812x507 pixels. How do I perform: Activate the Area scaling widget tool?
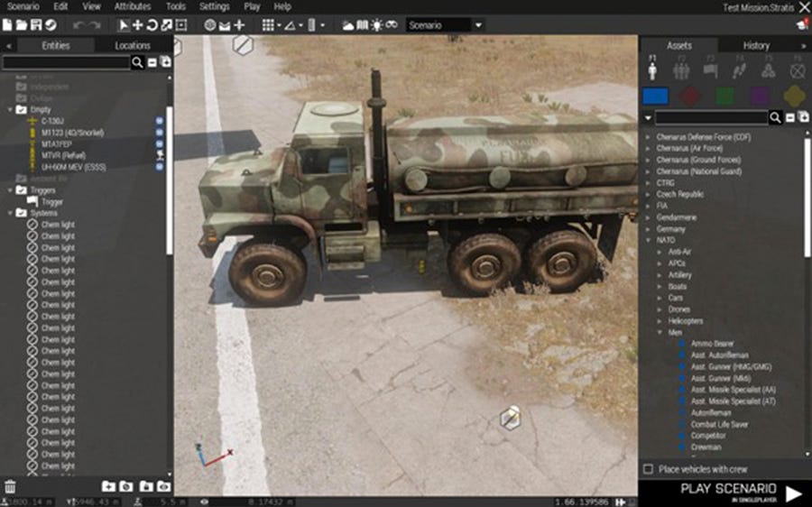(x=180, y=25)
